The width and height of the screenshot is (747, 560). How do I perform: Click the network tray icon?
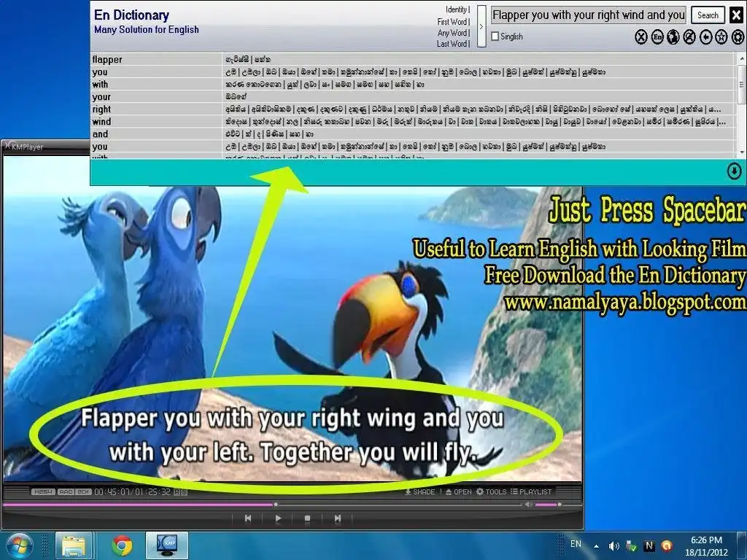coord(631,546)
